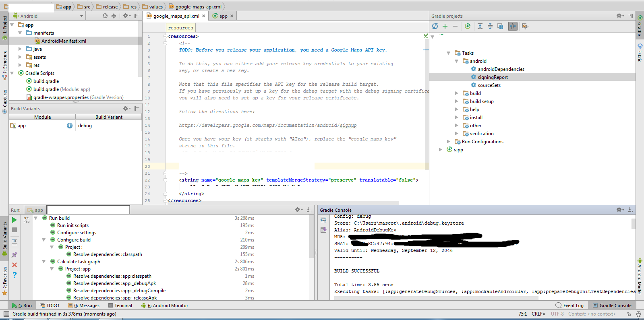This screenshot has height=320, width=644.
Task: Click the values breadcrumb in navigation bar
Action: coord(153,7)
